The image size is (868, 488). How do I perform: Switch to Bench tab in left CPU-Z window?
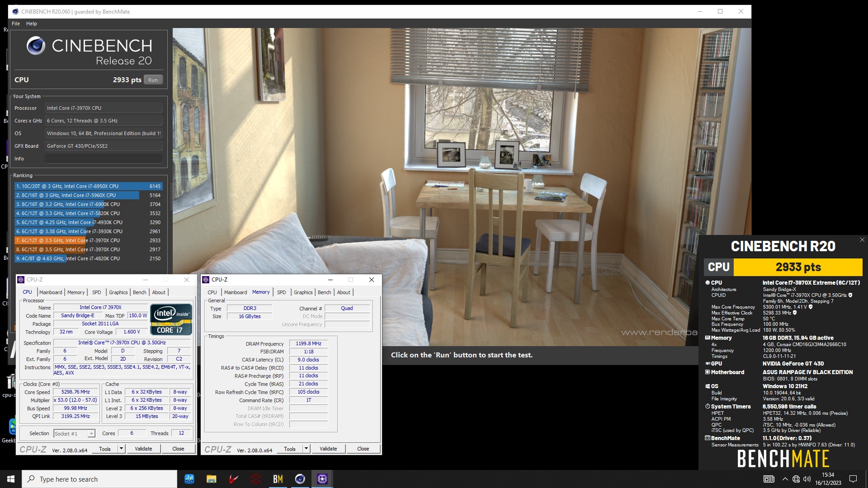pyautogui.click(x=140, y=292)
